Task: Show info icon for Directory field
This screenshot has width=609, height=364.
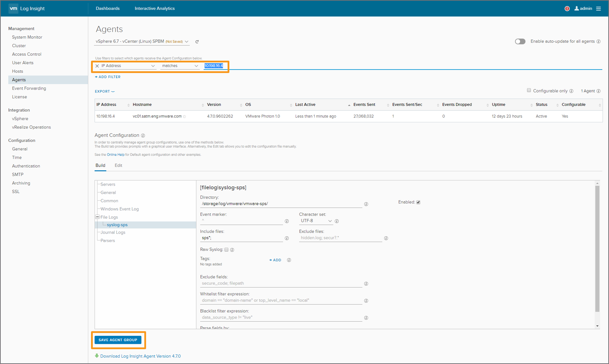Action: 366,204
